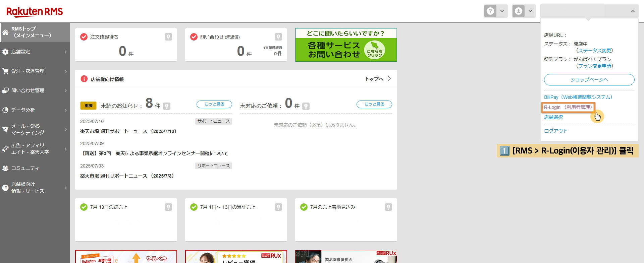Open the help question mark icon
Image resolution: width=644 pixels, height=263 pixels.
[490, 11]
